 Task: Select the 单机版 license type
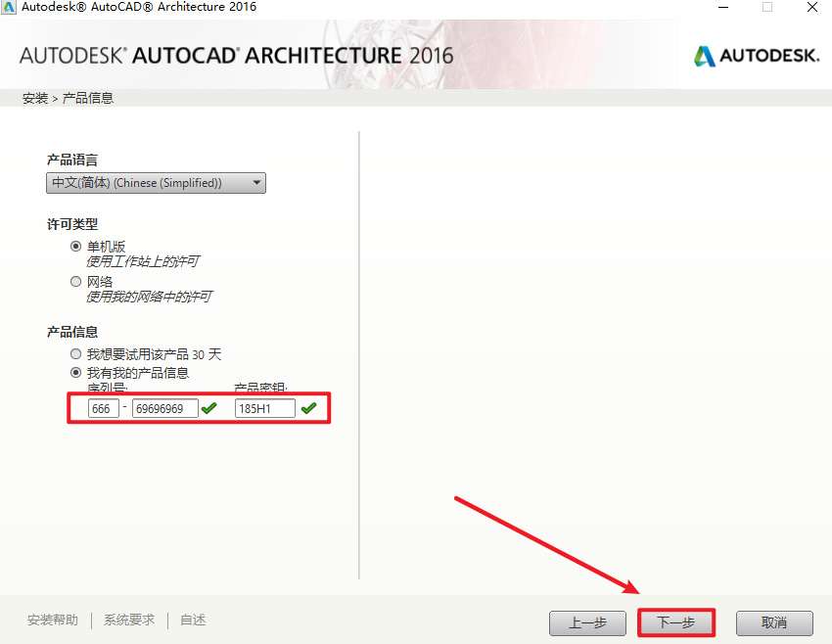click(x=76, y=247)
